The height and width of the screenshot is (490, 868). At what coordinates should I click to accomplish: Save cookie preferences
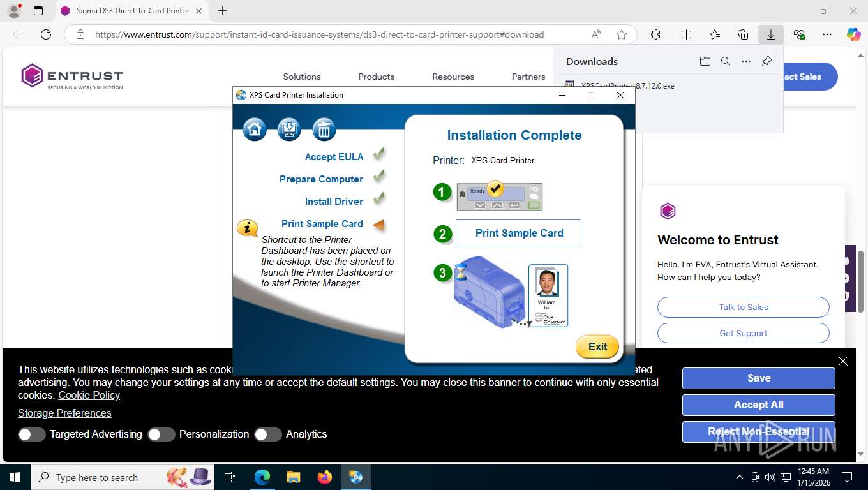(x=759, y=378)
